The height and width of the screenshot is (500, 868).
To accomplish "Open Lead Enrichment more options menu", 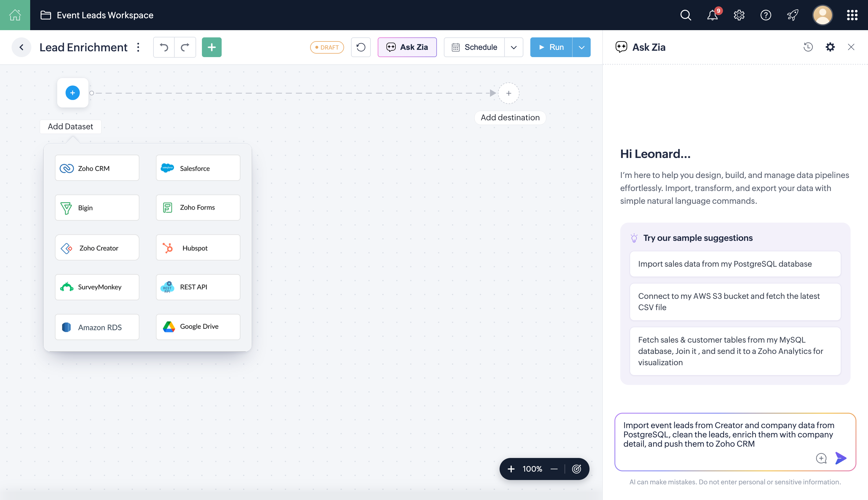I will click(138, 47).
